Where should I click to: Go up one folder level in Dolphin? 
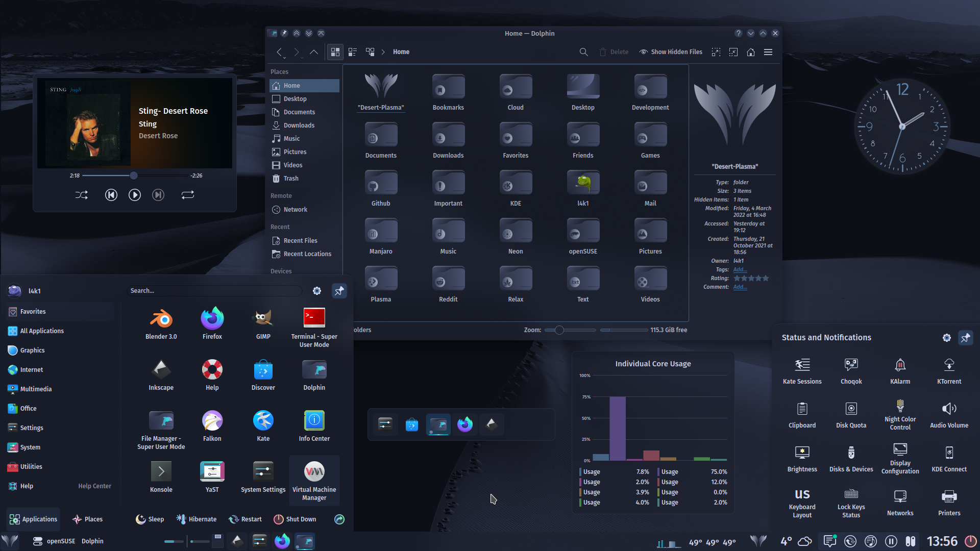(314, 52)
